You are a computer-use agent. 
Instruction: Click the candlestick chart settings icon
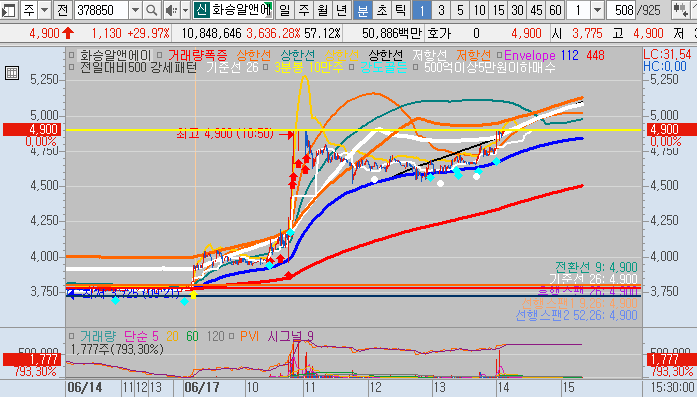pos(679,10)
